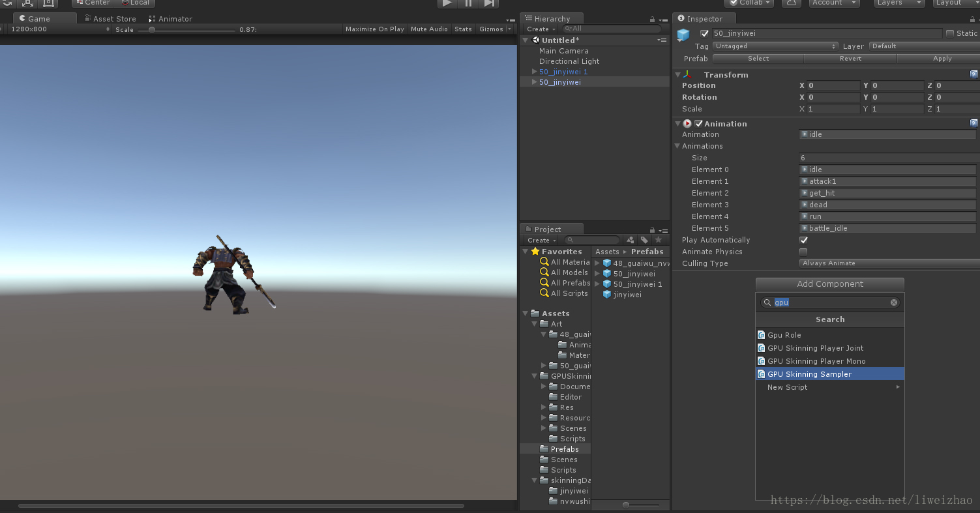Check Animate Physics
980x513 pixels.
(x=803, y=252)
